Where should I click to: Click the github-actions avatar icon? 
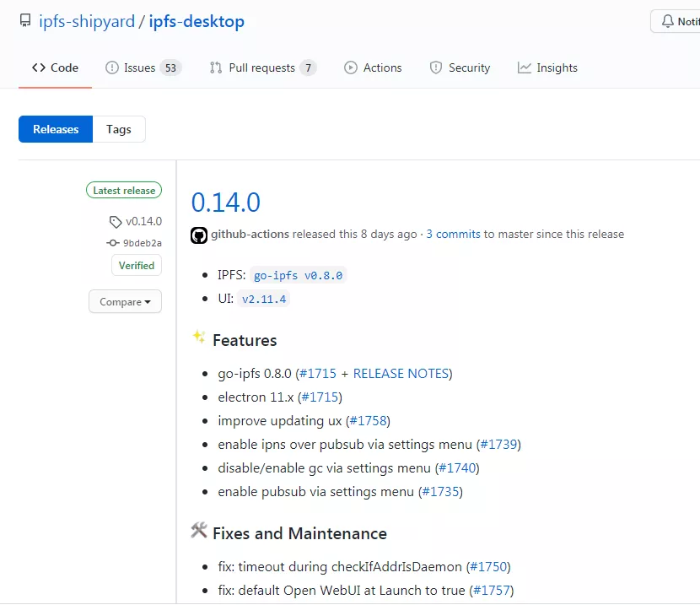(x=199, y=235)
